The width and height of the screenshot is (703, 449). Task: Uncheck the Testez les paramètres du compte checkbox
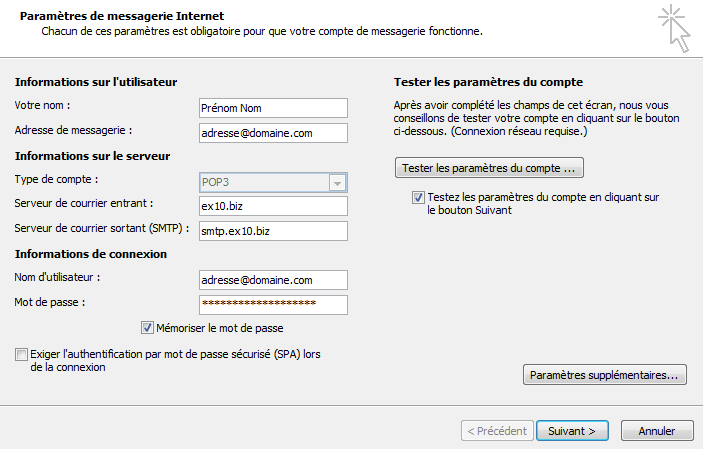coord(418,198)
